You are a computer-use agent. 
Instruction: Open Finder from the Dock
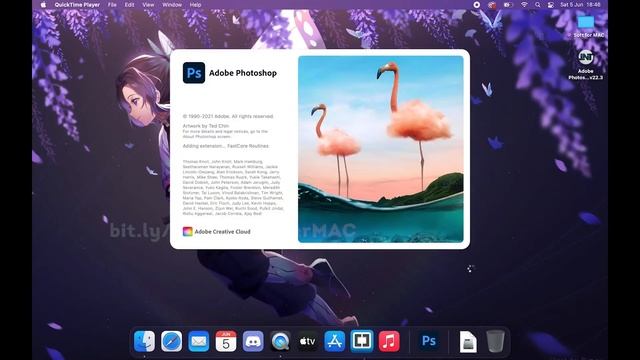(x=144, y=341)
